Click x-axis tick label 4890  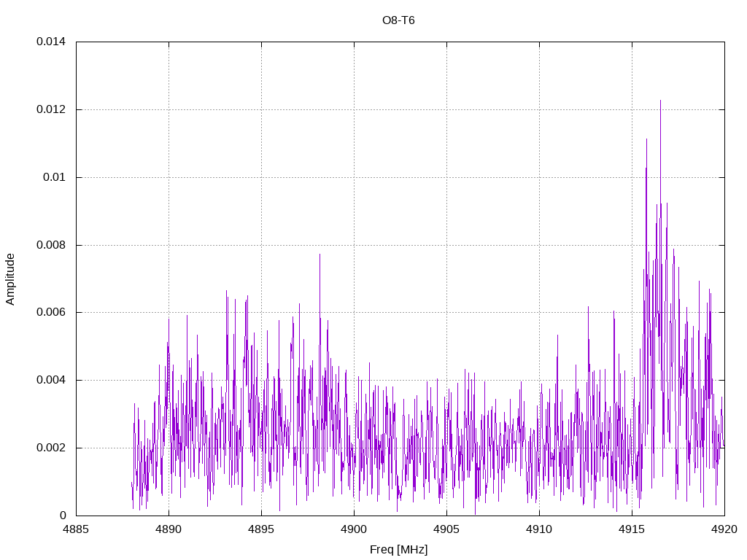point(169,529)
